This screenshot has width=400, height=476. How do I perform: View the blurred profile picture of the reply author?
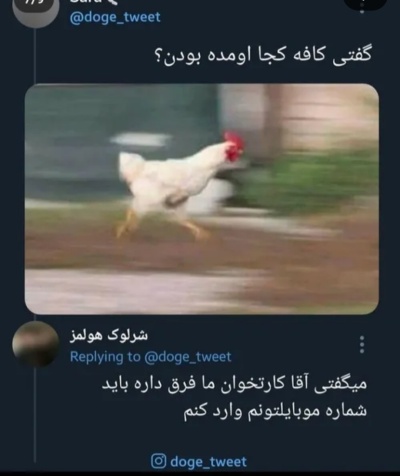point(36,344)
